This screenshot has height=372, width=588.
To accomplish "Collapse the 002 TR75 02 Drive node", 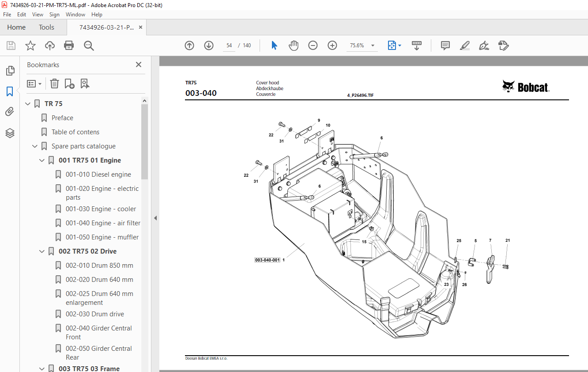I will 42,251.
